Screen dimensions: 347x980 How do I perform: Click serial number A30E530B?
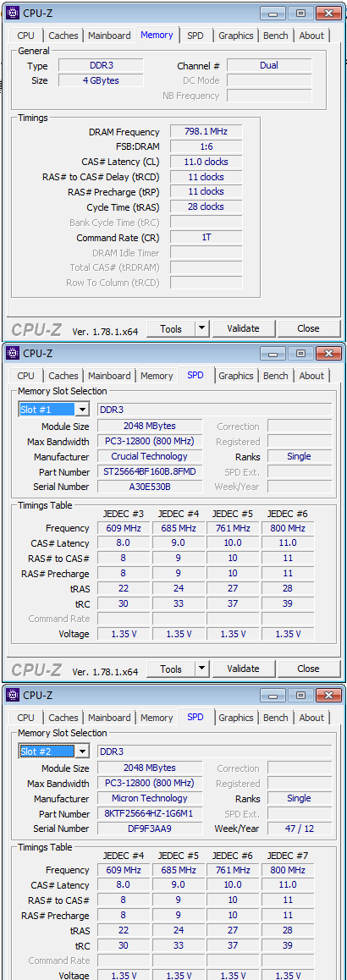(x=150, y=487)
